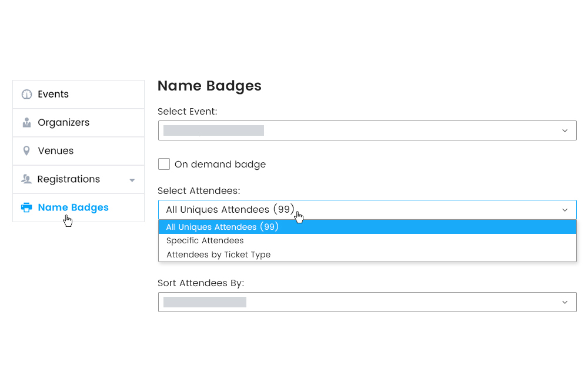Expand the Registrations submenu arrow

tap(132, 180)
